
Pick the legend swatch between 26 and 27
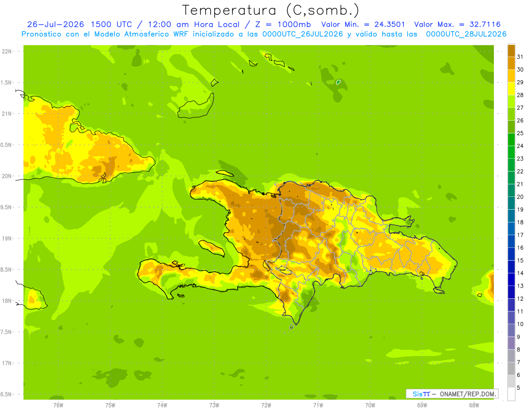point(511,114)
